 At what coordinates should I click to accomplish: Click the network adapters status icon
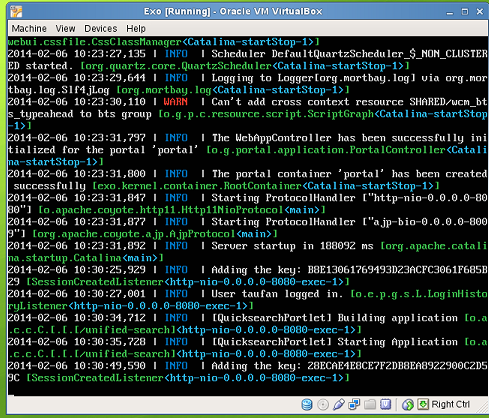point(354,404)
